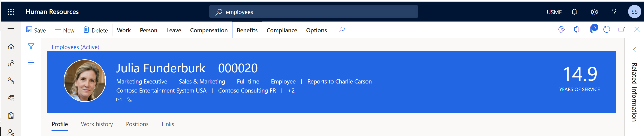Screen dimensions: 644x136
Task: Open the Benefits menu
Action: pyautogui.click(x=247, y=30)
